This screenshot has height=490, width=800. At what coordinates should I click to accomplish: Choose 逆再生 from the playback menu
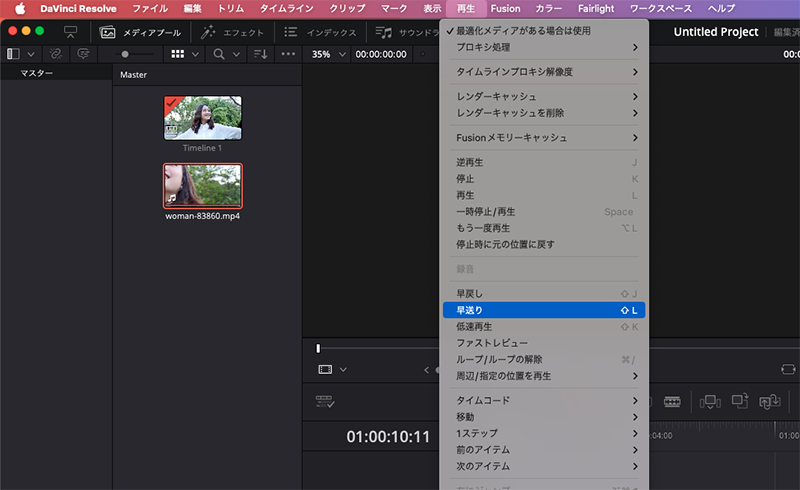pos(544,162)
